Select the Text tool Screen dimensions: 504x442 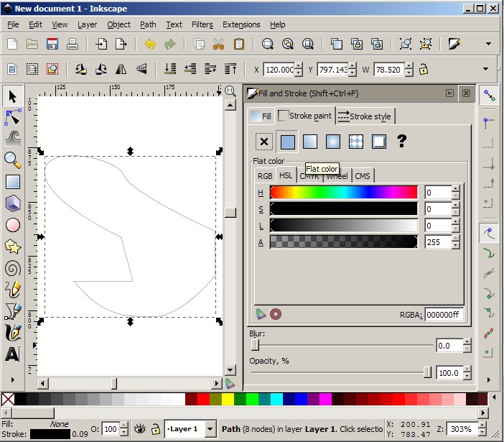click(x=12, y=354)
